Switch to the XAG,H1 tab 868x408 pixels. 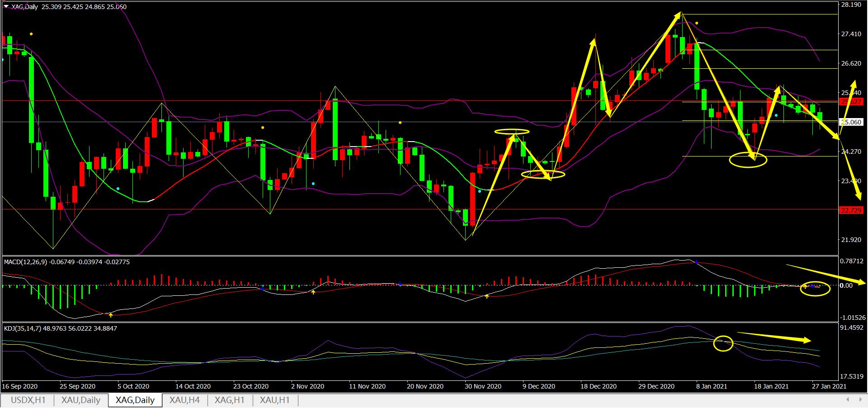[x=229, y=400]
